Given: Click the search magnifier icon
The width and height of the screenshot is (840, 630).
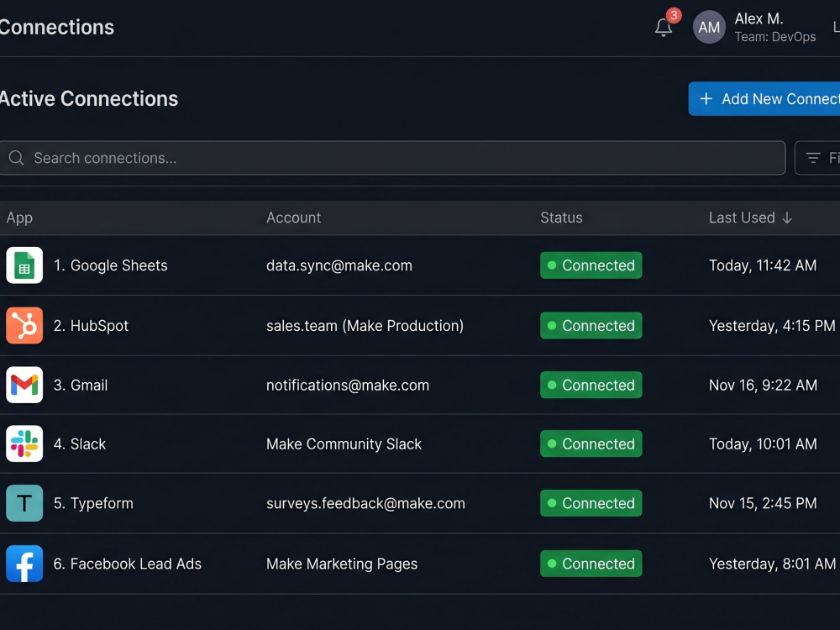Looking at the screenshot, I should 17,158.
